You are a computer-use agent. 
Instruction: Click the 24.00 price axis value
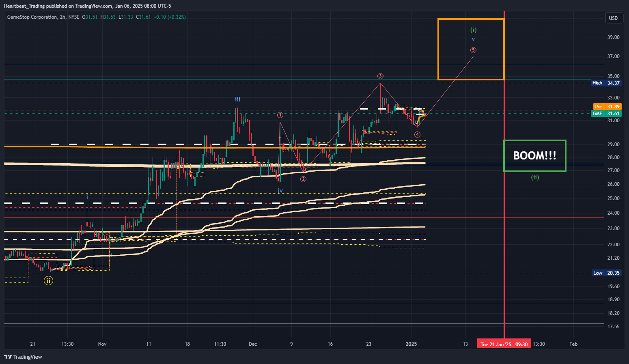(x=613, y=213)
